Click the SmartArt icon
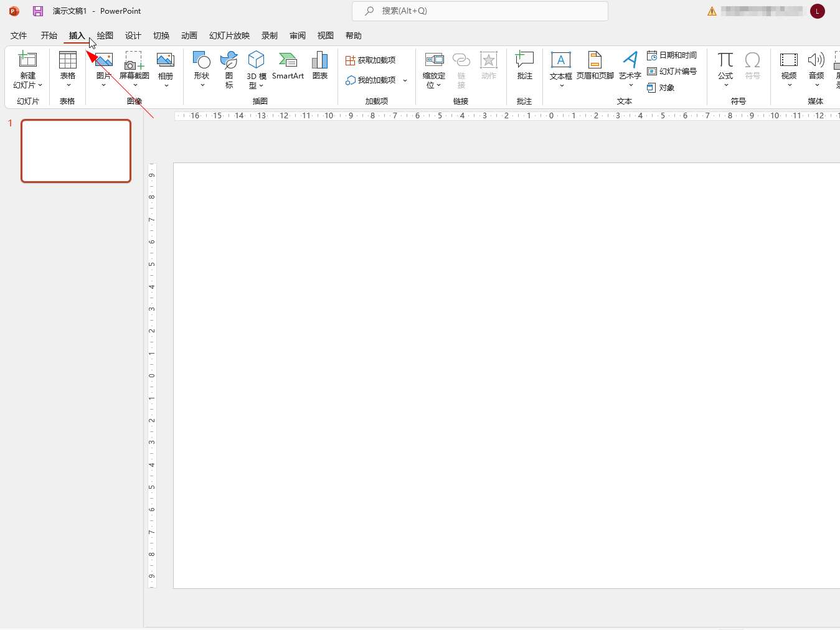 click(288, 60)
